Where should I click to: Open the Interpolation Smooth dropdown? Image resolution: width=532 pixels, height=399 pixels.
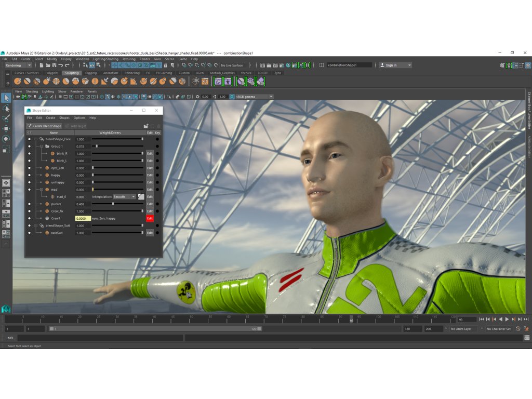pyautogui.click(x=125, y=197)
